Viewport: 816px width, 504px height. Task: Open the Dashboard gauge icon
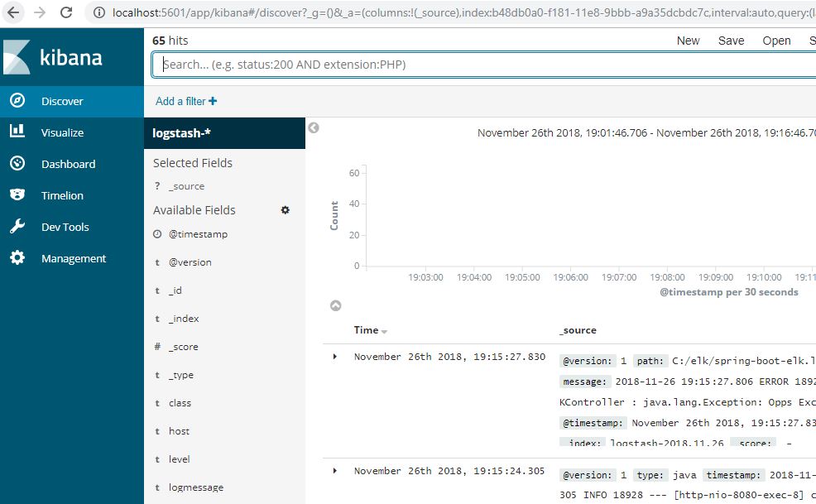click(17, 164)
